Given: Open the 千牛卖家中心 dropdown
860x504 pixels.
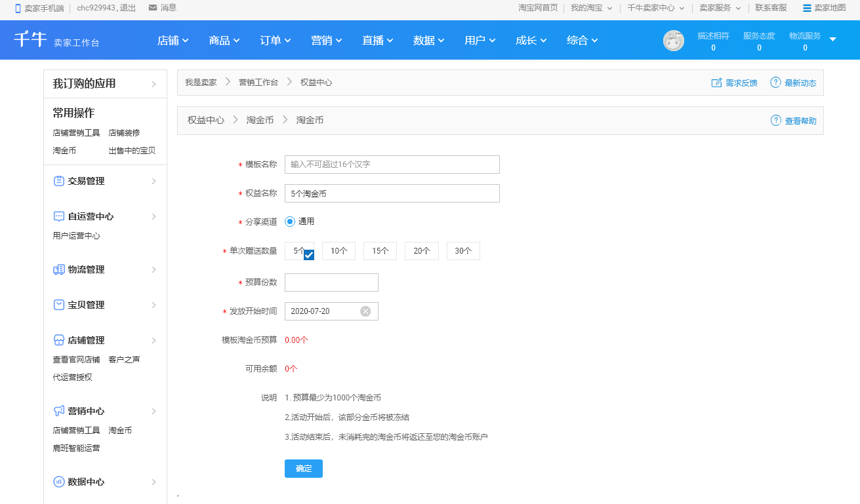Looking at the screenshot, I should [x=655, y=8].
